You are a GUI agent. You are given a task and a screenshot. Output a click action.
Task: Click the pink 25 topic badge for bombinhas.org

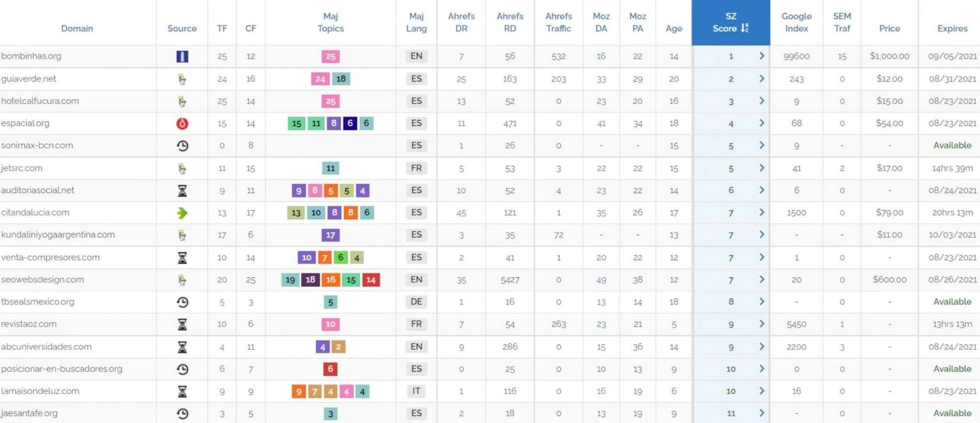pyautogui.click(x=330, y=57)
